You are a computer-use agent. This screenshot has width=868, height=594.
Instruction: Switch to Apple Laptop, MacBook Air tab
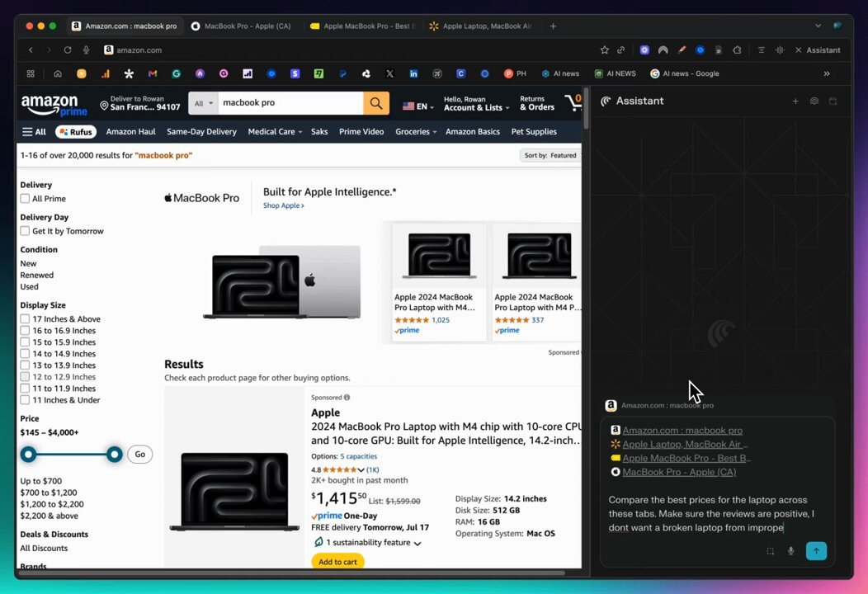click(480, 26)
